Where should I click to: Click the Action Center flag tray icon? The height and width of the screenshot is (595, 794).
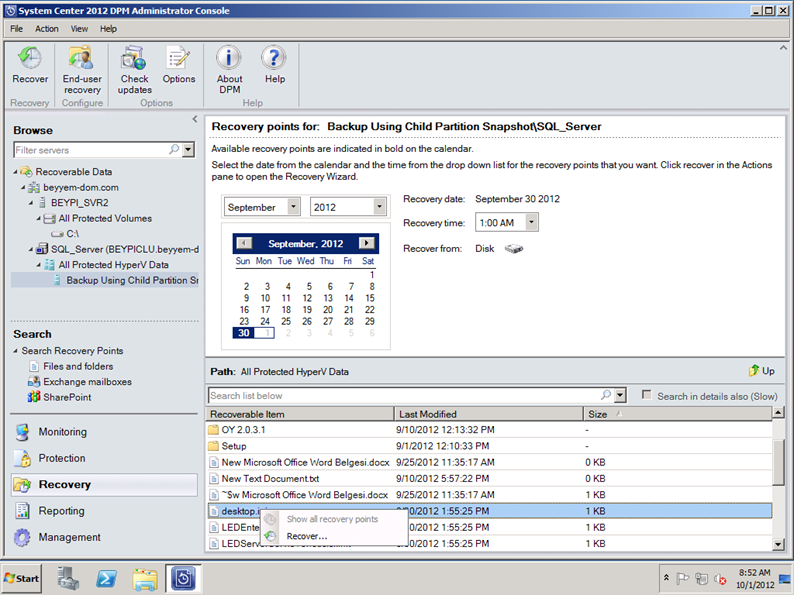click(x=682, y=578)
